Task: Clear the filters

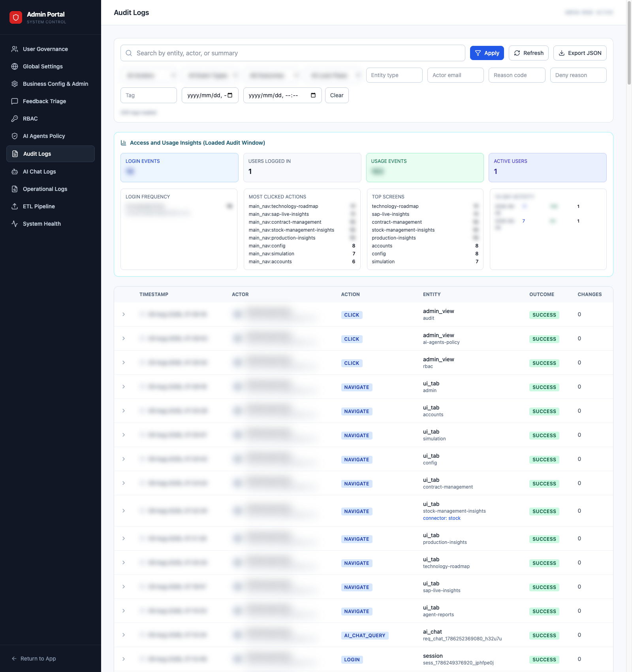Action: (x=337, y=95)
